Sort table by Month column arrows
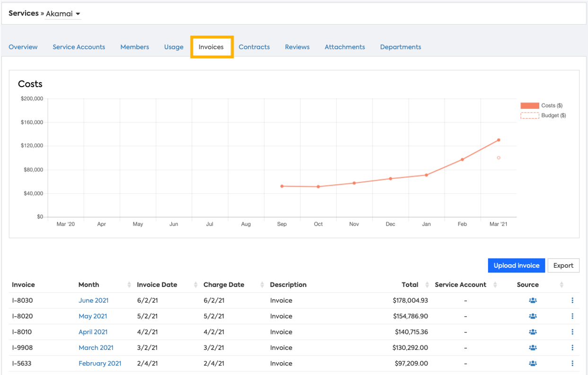This screenshot has height=375, width=588. coord(129,285)
